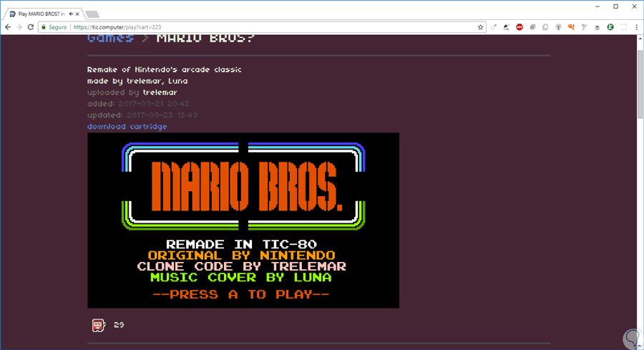The width and height of the screenshot is (644, 350).
Task: Open the faint blank page extension icon
Action: point(623,27)
